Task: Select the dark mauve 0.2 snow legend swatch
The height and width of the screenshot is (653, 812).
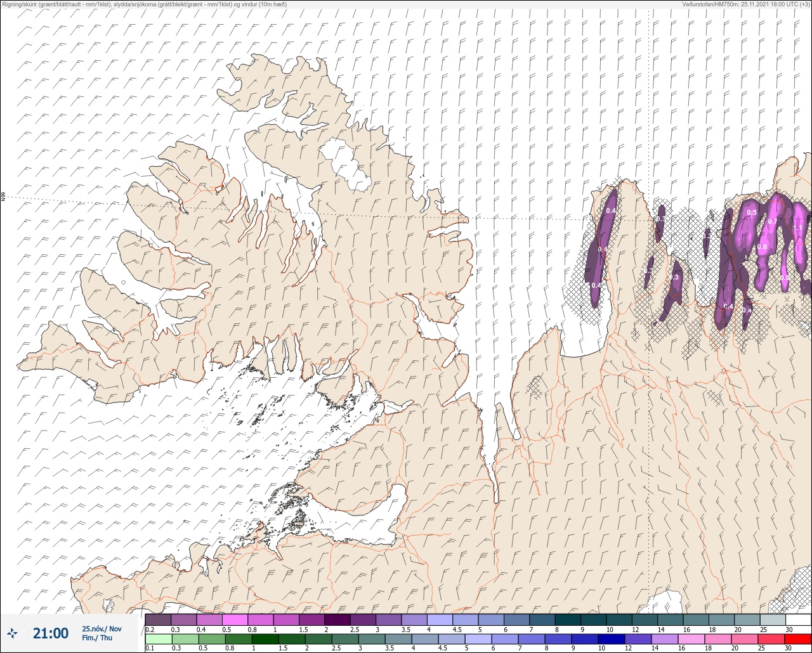Action: [x=158, y=619]
